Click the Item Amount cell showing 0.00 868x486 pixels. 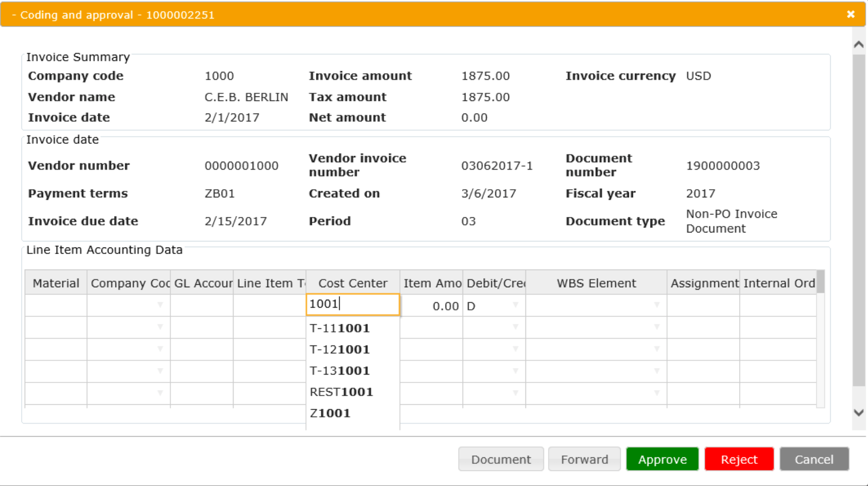(431, 306)
